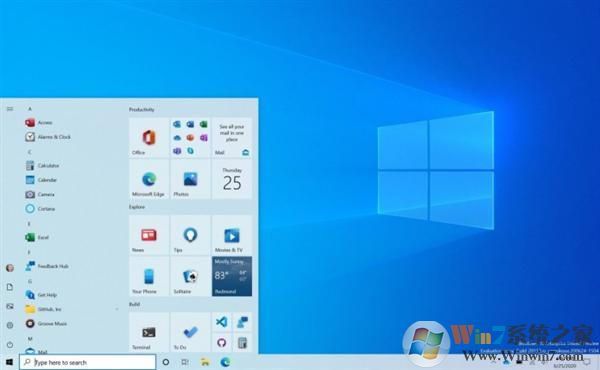Open the user account picture
Screen dimensions: 600x370
[10, 268]
